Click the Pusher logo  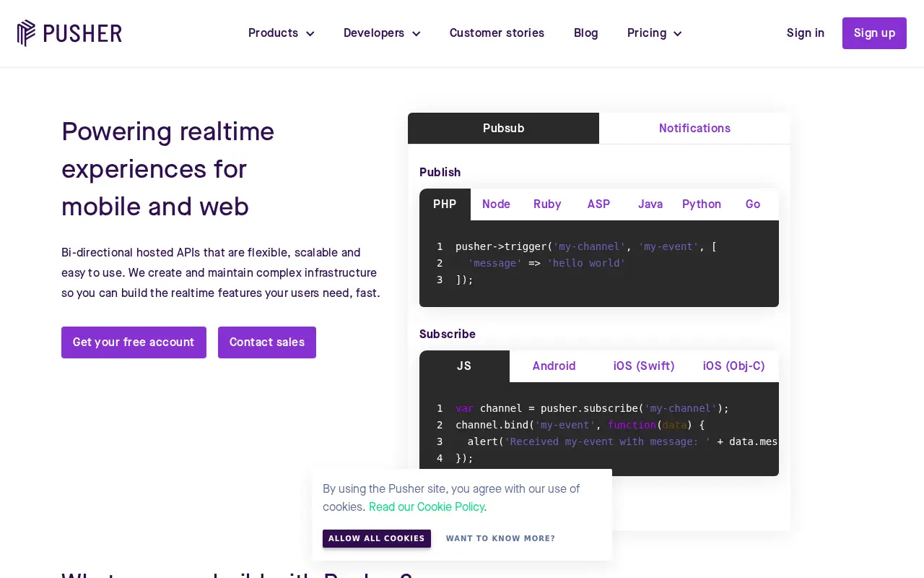(x=69, y=33)
